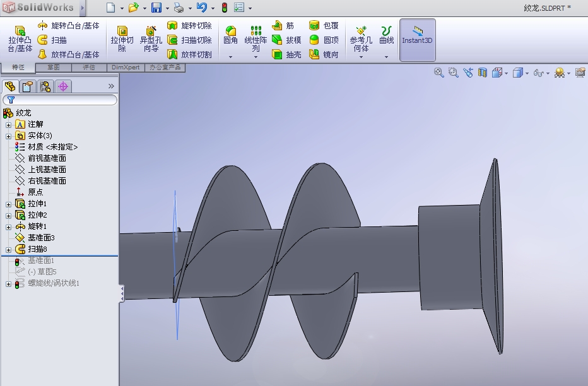Switch to the 办公室产品 office products tab
The width and height of the screenshot is (588, 386).
click(x=165, y=67)
